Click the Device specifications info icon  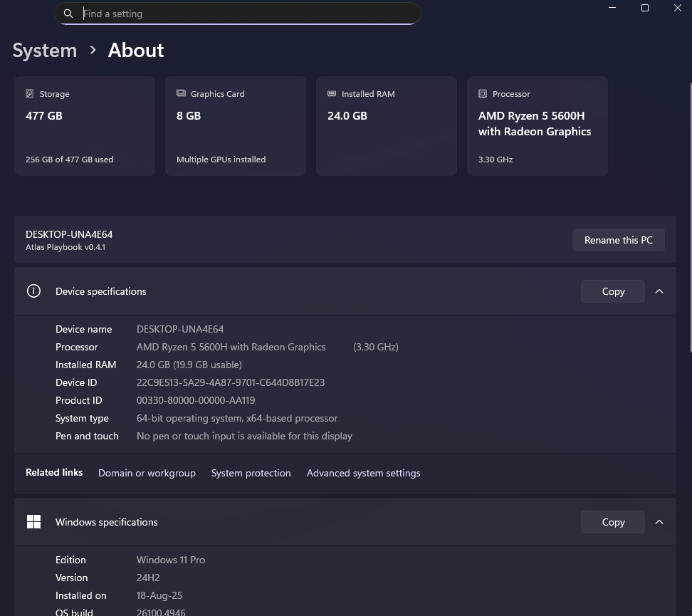(33, 291)
